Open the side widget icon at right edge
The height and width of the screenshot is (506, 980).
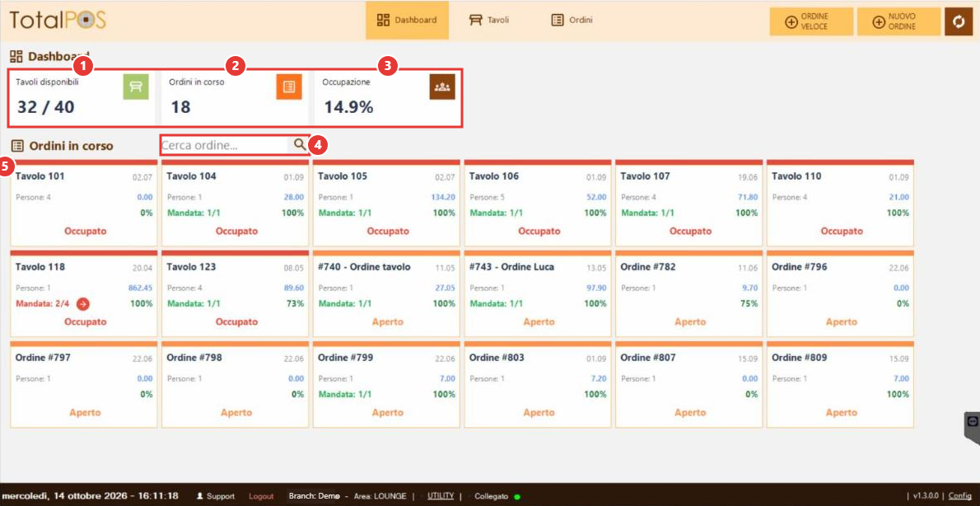click(972, 422)
